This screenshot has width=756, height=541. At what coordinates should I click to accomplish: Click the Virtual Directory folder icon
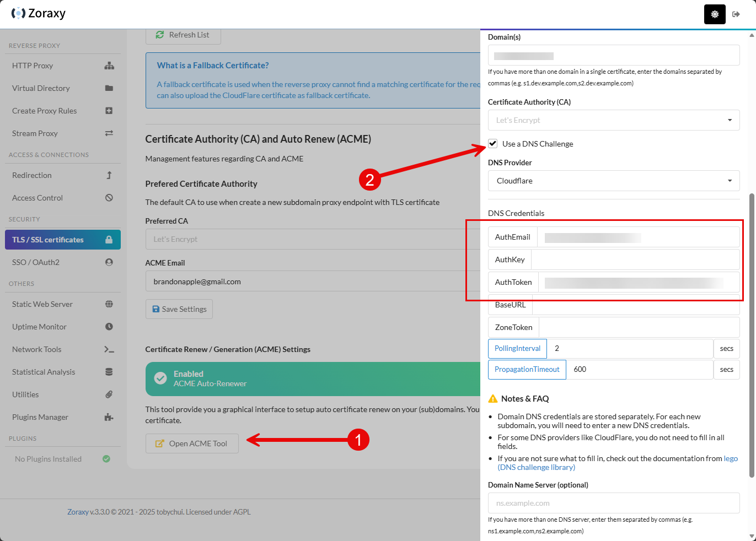(x=109, y=88)
